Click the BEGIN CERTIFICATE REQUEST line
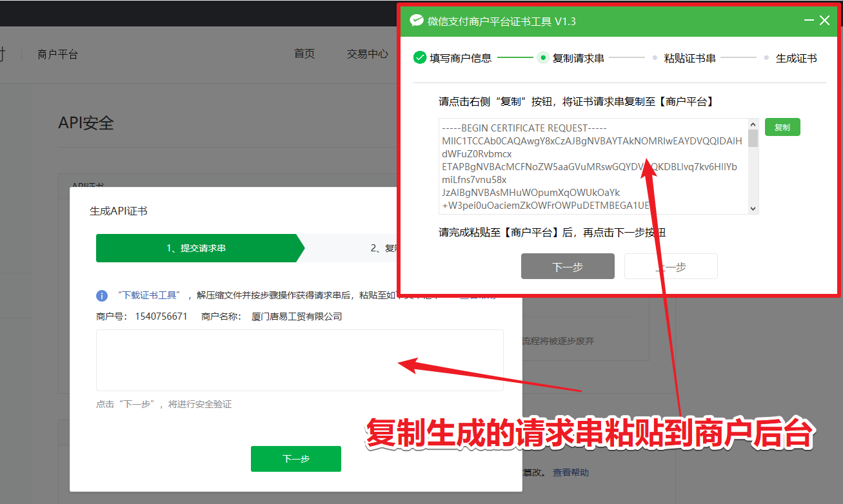 pos(524,128)
